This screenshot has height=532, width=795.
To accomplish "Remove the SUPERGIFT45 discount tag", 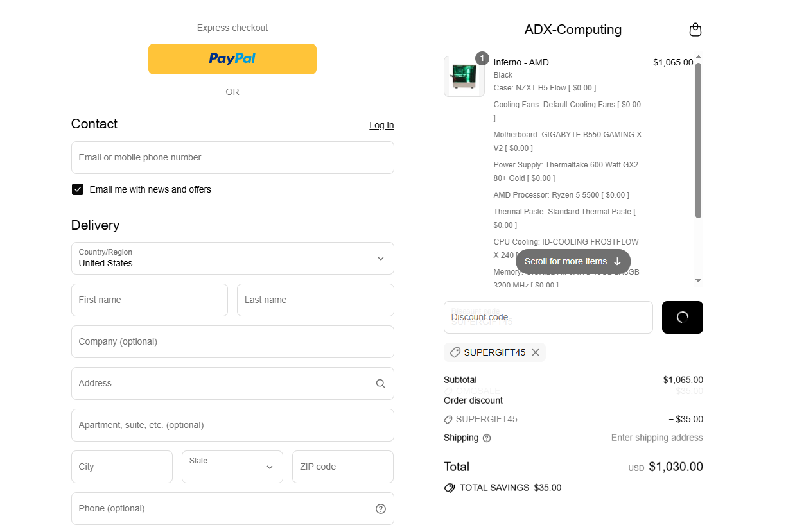I will (x=536, y=352).
